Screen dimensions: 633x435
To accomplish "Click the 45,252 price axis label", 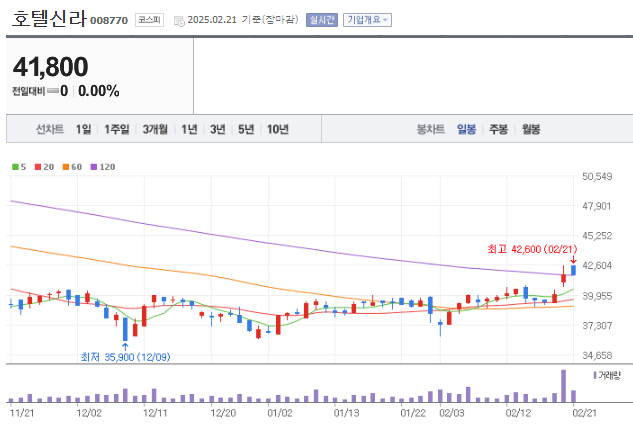I will pyautogui.click(x=597, y=236).
